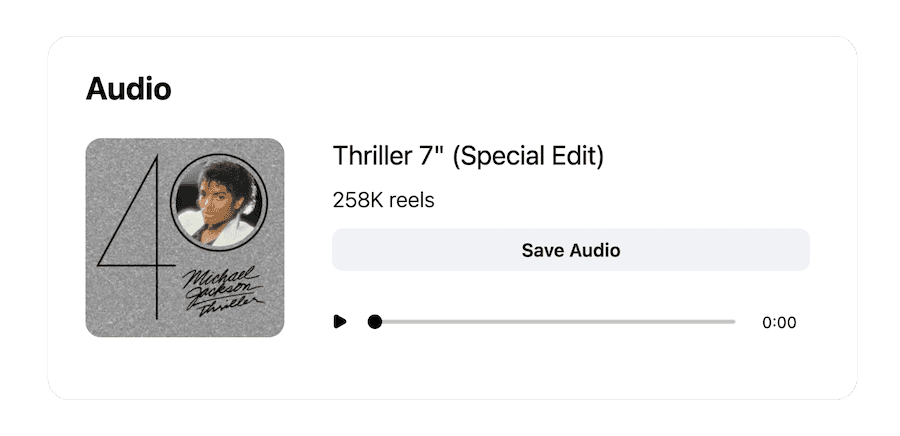Seek to the middle of the audio progress bar
The height and width of the screenshot is (436, 900).
click(x=552, y=322)
